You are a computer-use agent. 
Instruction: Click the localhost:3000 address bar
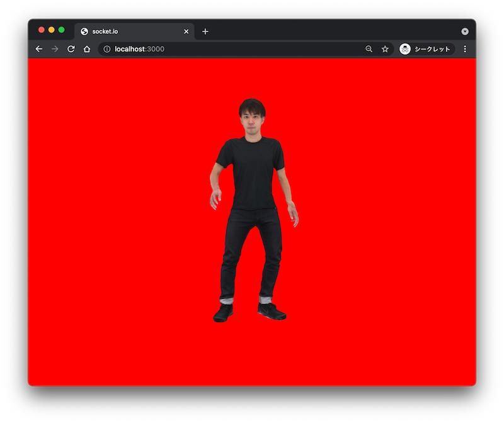pyautogui.click(x=246, y=49)
